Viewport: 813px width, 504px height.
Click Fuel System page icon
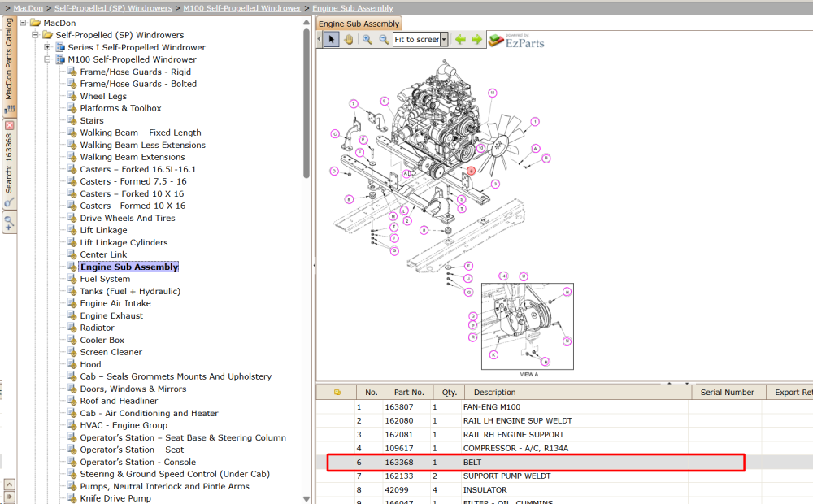72,279
